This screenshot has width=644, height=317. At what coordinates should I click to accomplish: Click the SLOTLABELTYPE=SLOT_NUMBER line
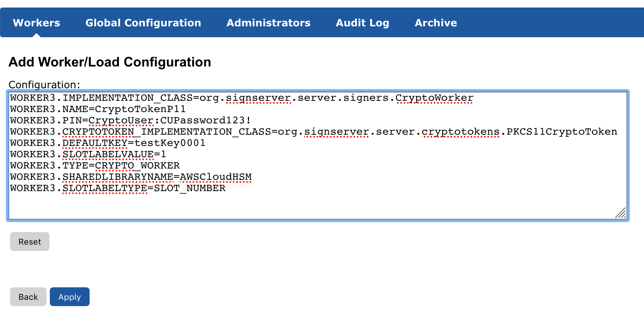(118, 189)
